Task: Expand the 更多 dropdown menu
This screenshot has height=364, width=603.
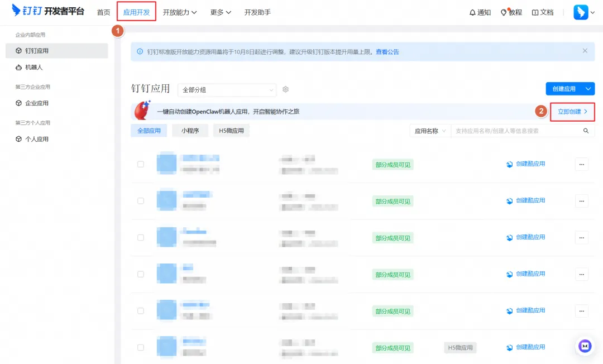Action: tap(221, 12)
